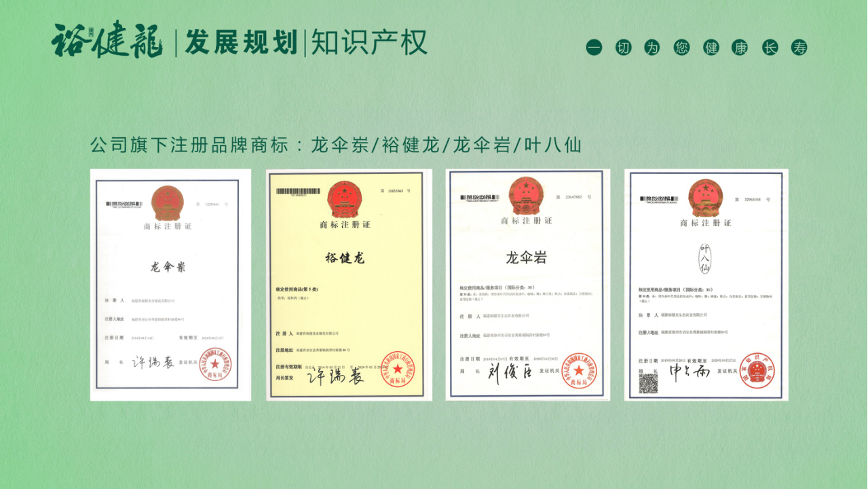
Task: Click the circled 您 slogan icon
Action: [x=681, y=48]
